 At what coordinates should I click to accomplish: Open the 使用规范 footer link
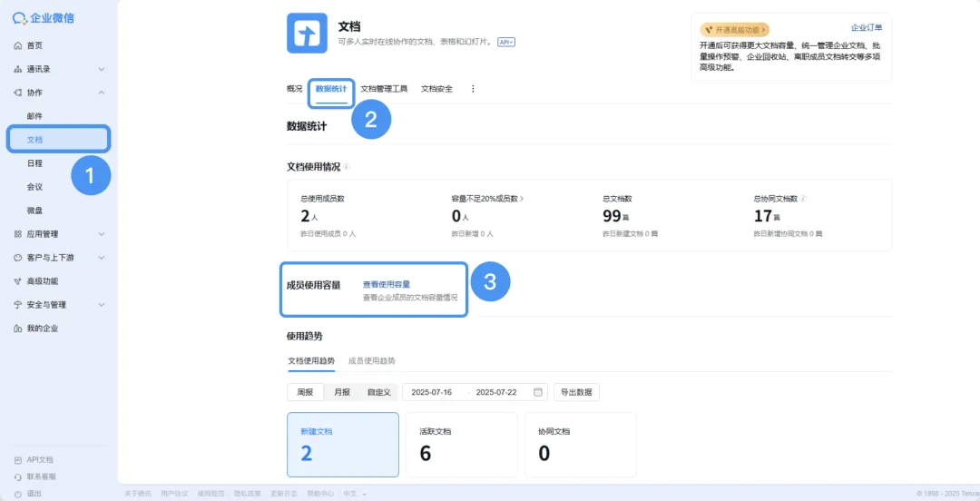click(210, 494)
